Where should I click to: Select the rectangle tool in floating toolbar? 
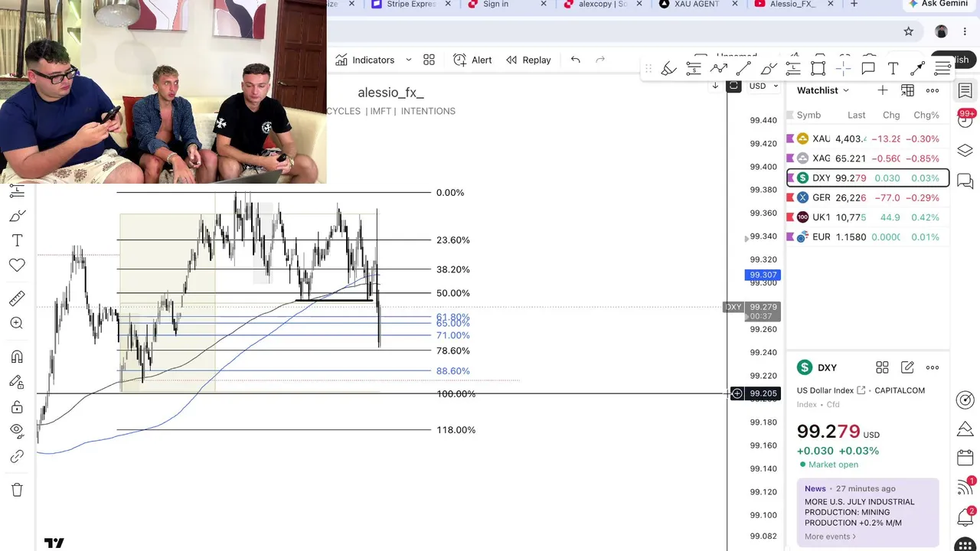pos(818,69)
